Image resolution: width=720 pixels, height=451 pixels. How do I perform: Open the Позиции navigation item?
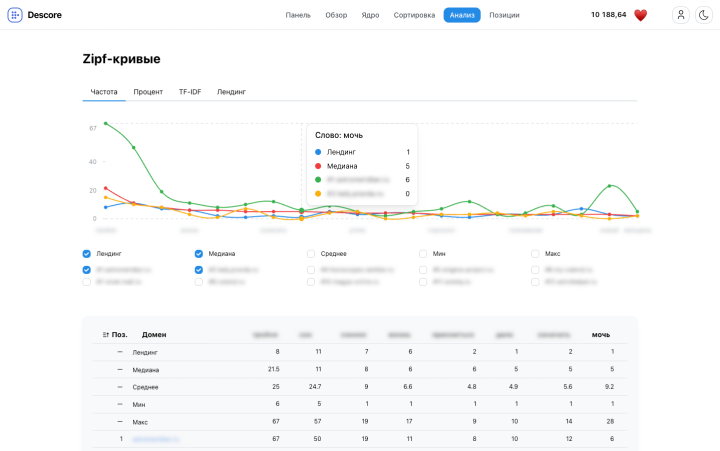coord(504,15)
